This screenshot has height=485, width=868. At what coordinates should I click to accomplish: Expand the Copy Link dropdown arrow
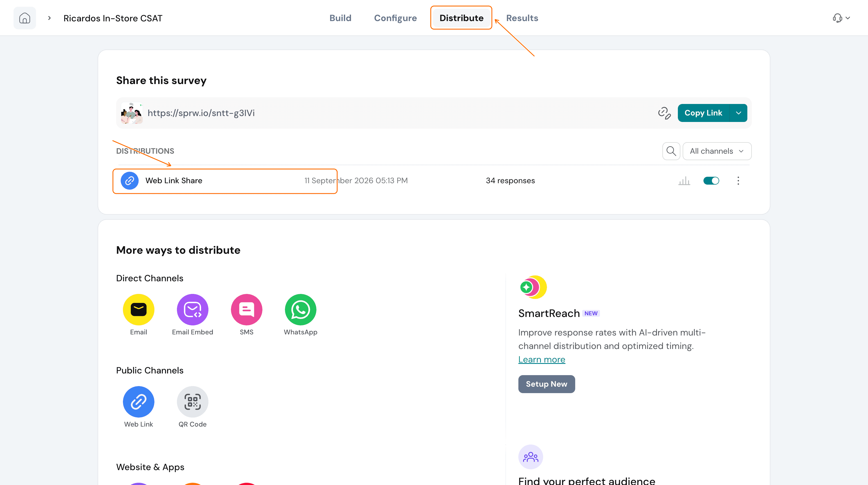coord(739,113)
